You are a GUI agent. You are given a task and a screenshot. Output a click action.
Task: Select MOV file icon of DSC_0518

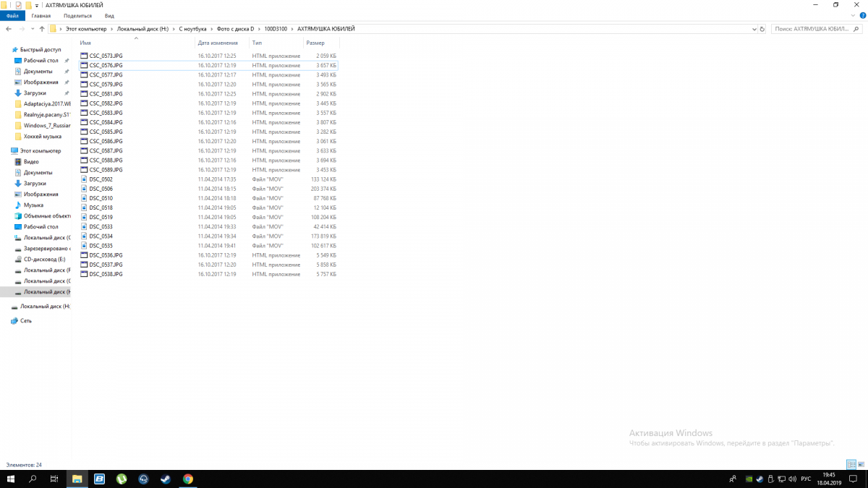[84, 208]
